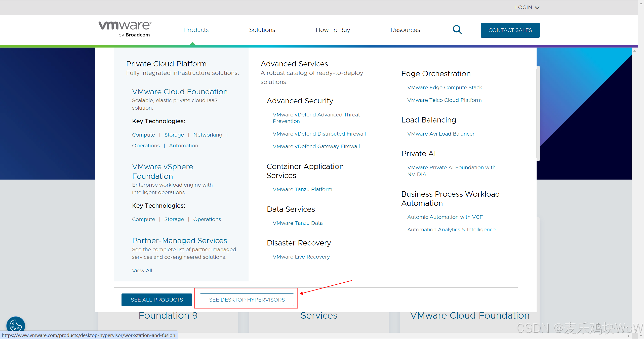Click the page scrollbar down arrow

coord(641,336)
